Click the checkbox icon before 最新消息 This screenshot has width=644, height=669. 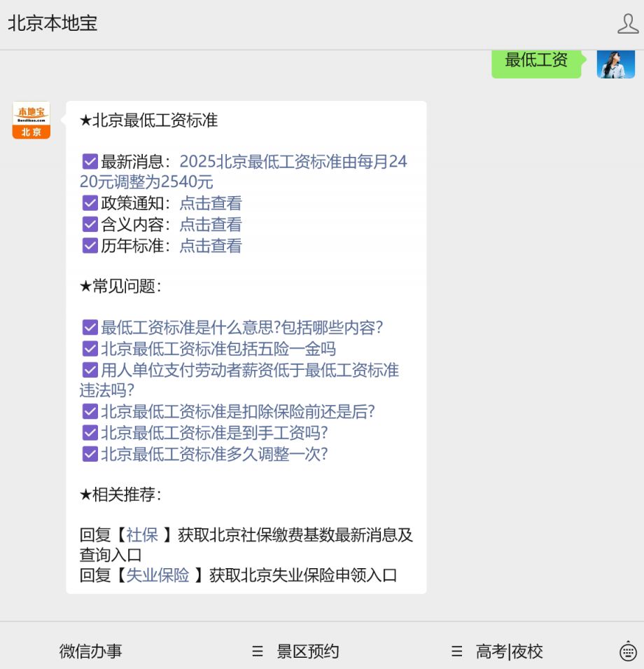click(x=90, y=160)
